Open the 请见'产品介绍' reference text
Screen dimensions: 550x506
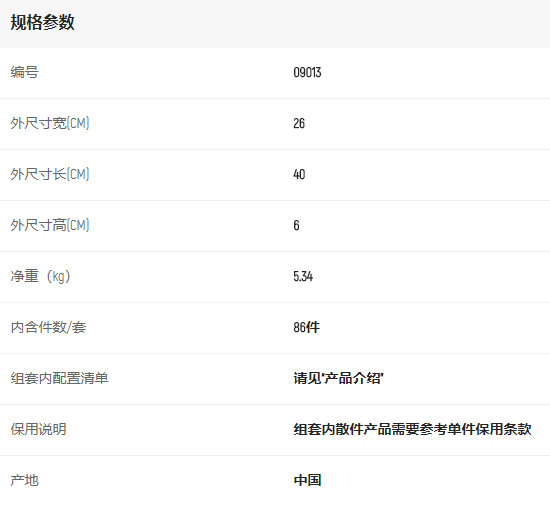point(338,378)
